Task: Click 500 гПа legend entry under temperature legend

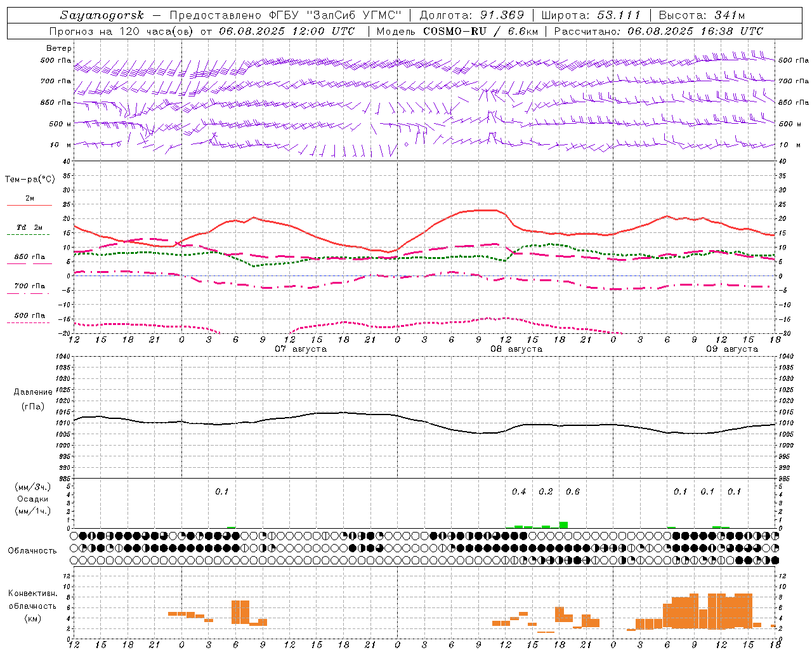Action: pos(30,315)
